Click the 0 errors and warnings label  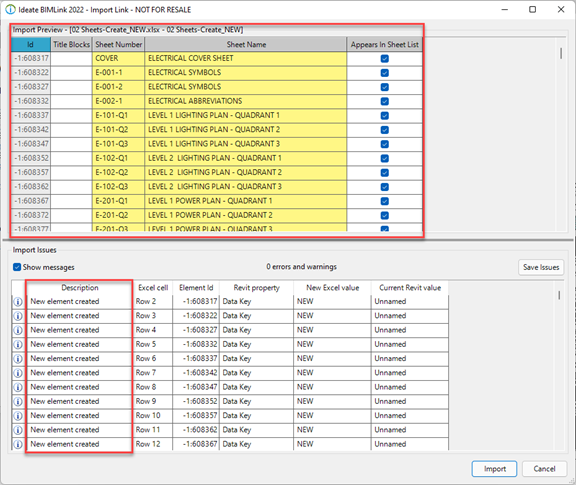point(302,267)
